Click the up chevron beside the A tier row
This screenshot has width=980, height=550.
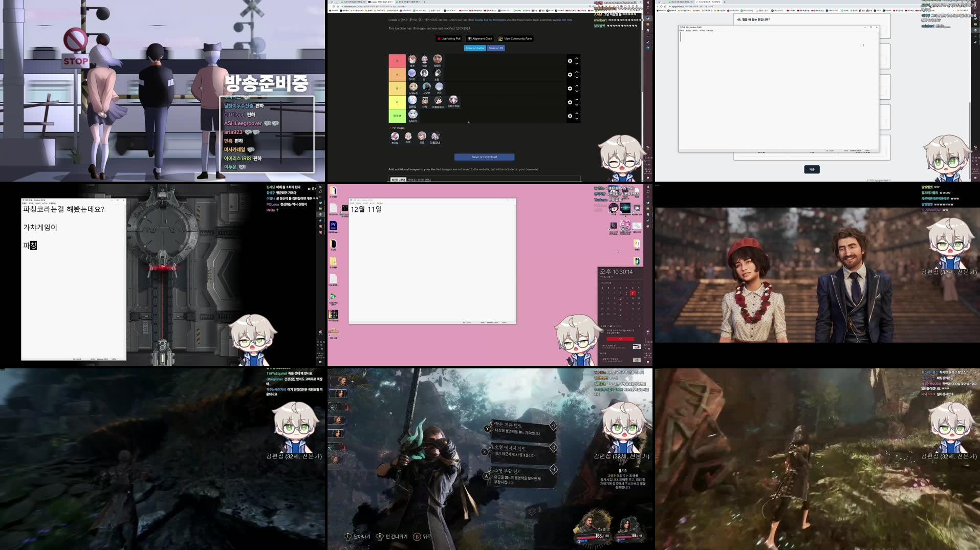click(577, 73)
